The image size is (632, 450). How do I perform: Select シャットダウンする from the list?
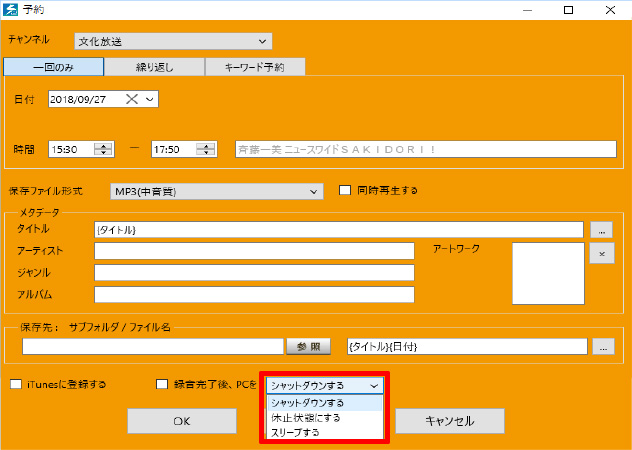pos(325,403)
